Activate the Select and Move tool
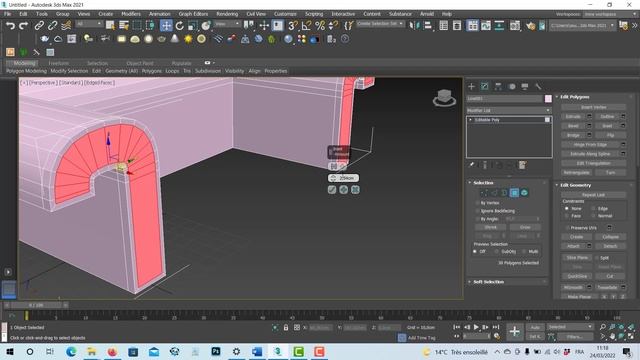This screenshot has height=360, width=640. coord(166,26)
